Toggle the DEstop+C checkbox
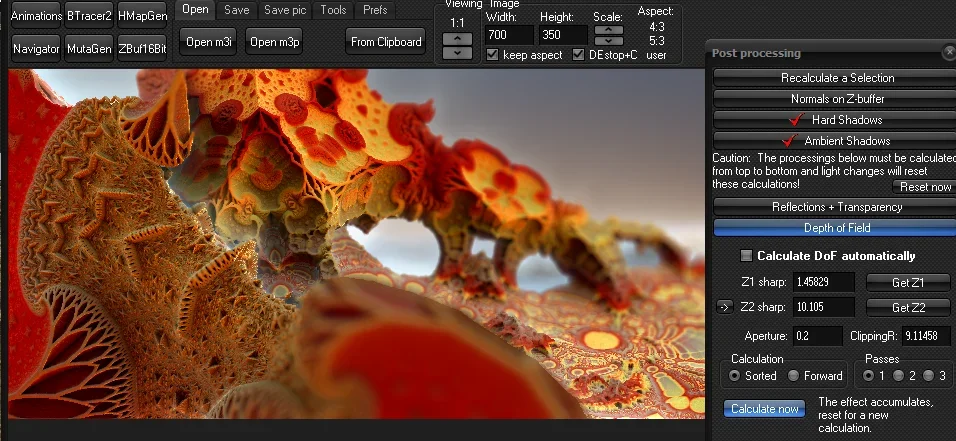Screen dimensions: 956x441 coord(579,55)
